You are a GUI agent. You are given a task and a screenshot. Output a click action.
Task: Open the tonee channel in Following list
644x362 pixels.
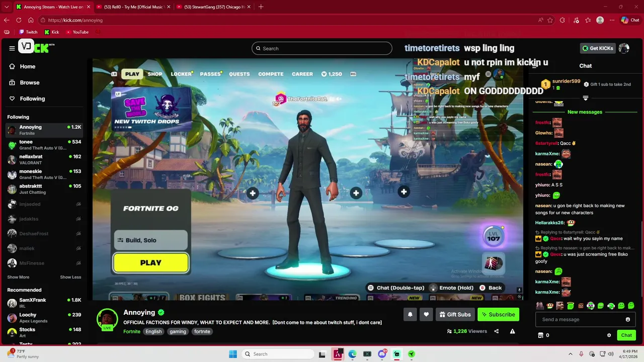(44, 145)
